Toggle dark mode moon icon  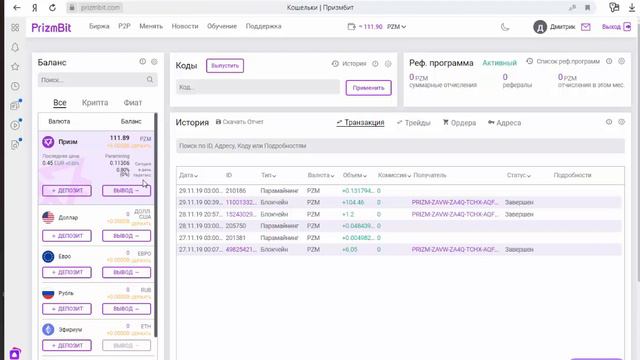click(x=505, y=27)
